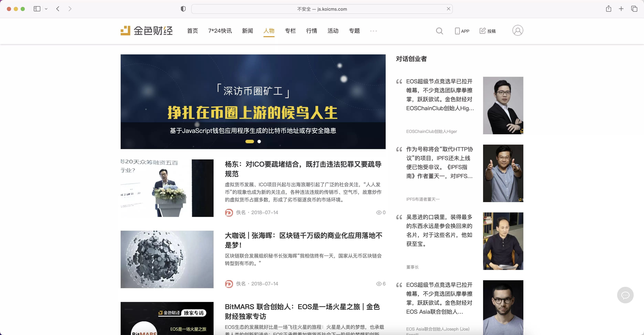Stop loading with the address bar X
This screenshot has width=644, height=335.
pyautogui.click(x=448, y=9)
